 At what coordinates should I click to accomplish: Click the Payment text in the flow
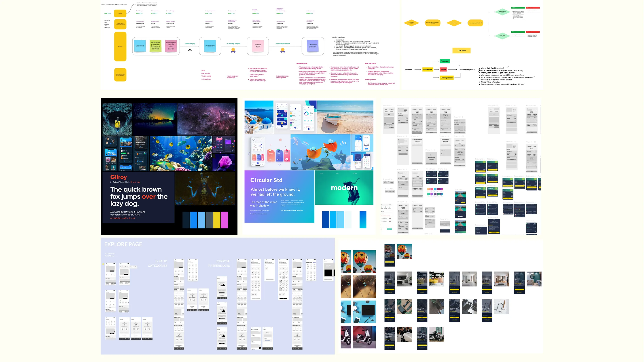tap(408, 69)
